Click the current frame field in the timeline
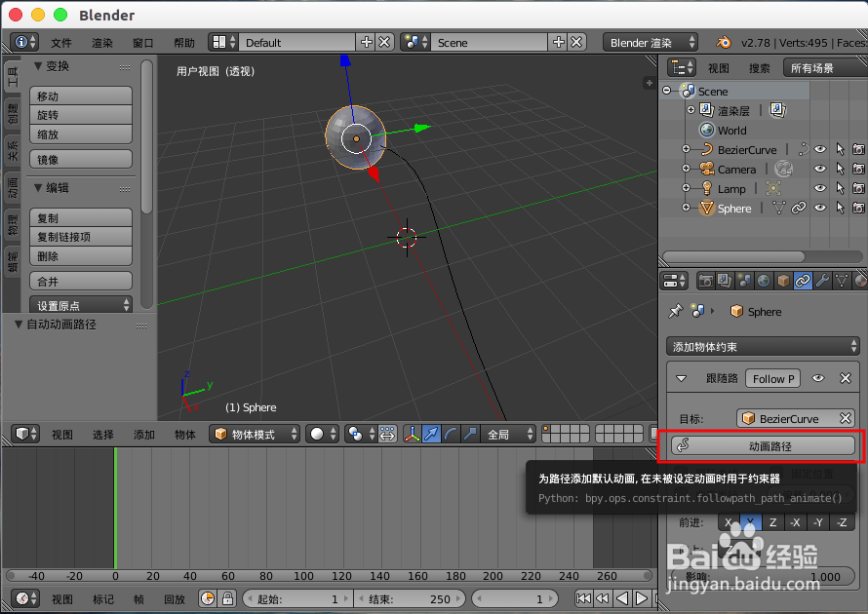Viewport: 868px width, 614px height. point(516,598)
